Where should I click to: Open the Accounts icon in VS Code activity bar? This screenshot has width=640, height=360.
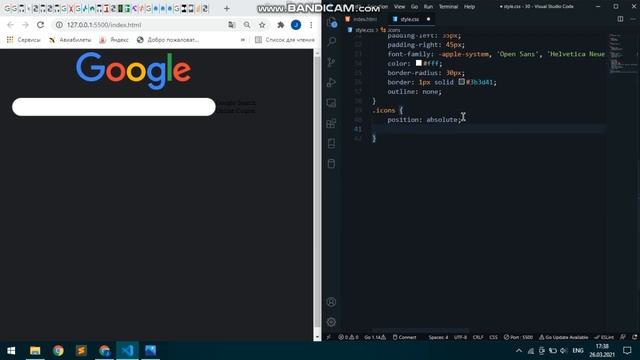click(x=331, y=302)
